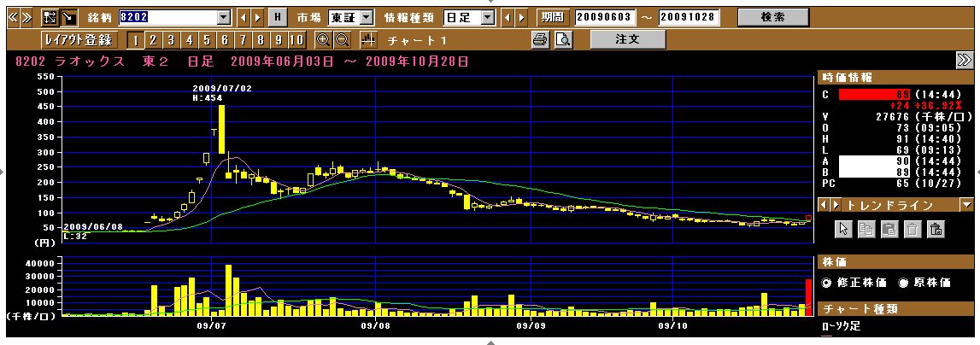This screenshot has height=345, width=980.
Task: Open print preview icon
Action: click(563, 40)
